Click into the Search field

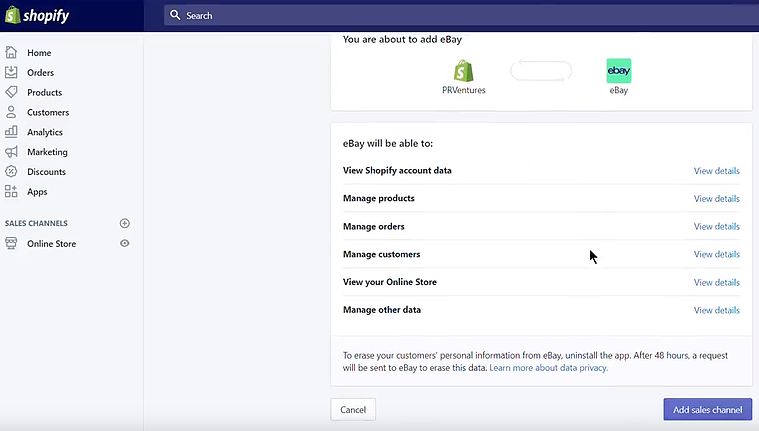coord(461,15)
